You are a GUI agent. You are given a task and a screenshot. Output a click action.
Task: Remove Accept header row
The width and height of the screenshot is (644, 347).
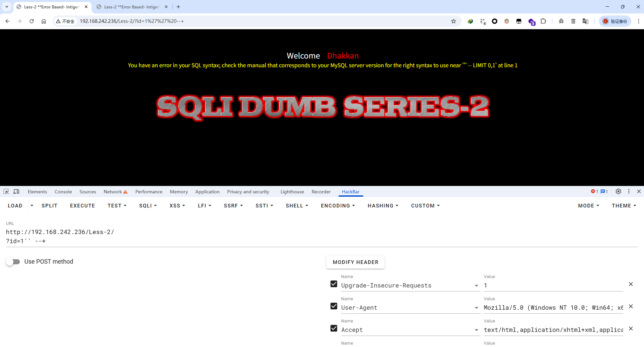pyautogui.click(x=631, y=329)
